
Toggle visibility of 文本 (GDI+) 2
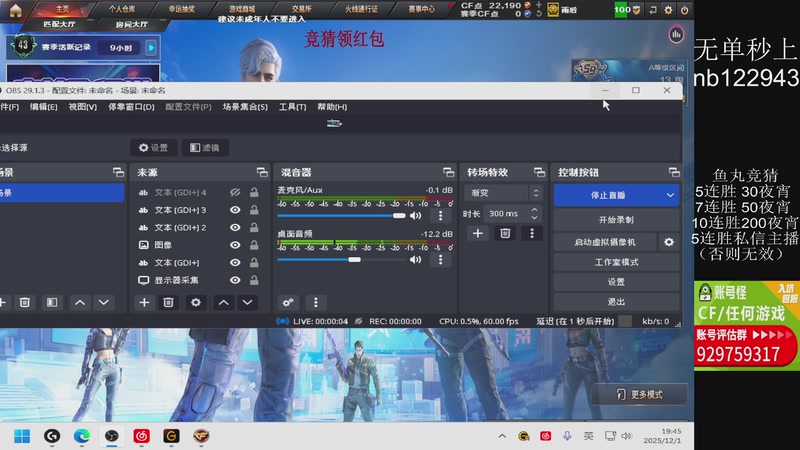[235, 228]
